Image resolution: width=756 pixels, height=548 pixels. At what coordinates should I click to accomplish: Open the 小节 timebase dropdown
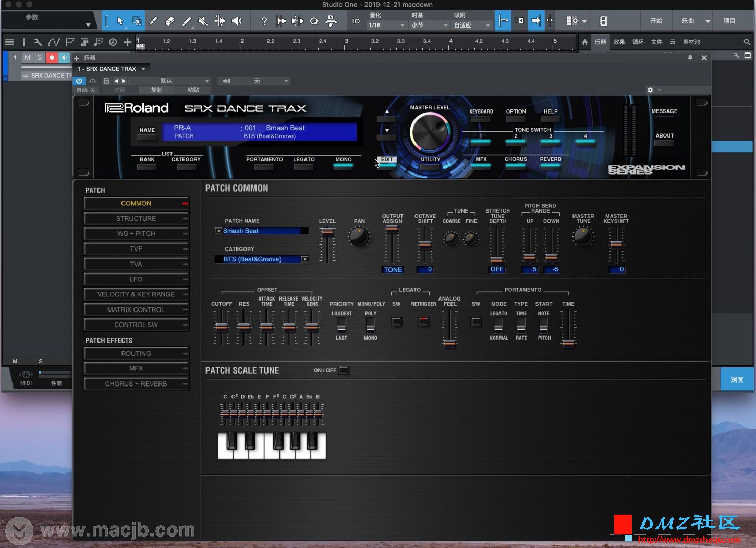(x=430, y=25)
